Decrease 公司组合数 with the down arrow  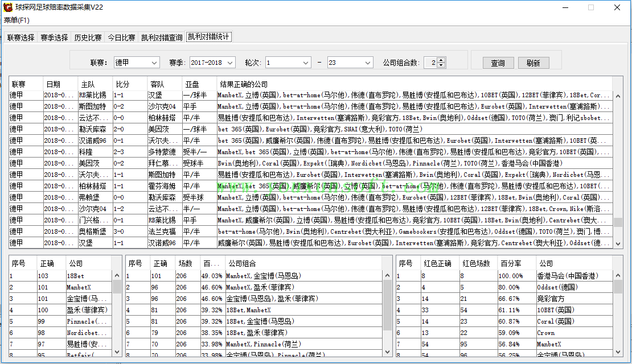[441, 65]
